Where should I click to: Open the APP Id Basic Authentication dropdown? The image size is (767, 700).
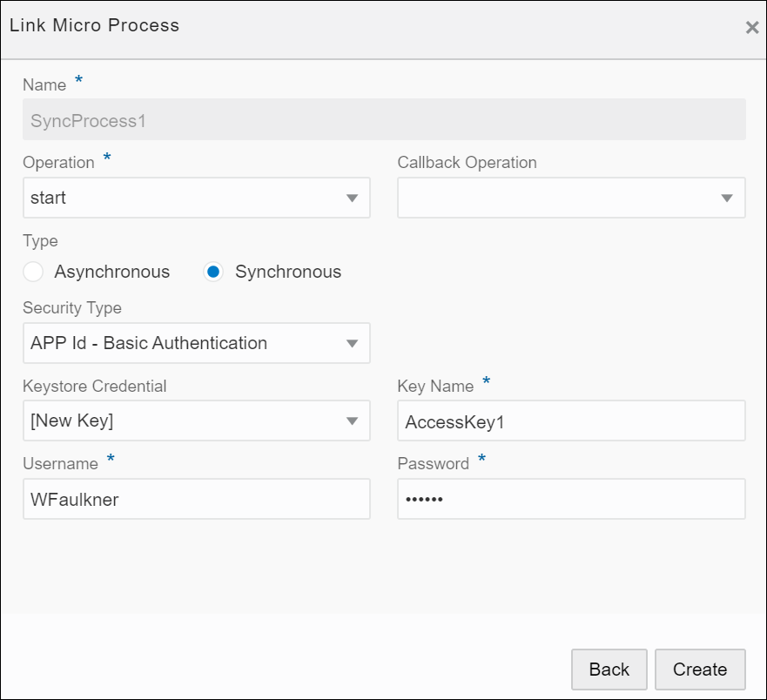196,343
